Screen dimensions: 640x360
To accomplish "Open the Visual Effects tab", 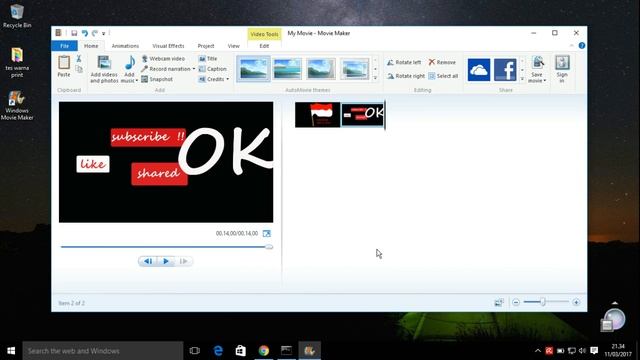I will (x=168, y=46).
